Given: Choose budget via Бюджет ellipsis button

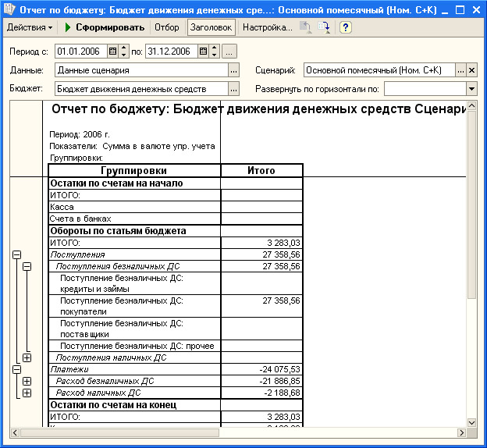Looking at the screenshot, I should point(233,89).
